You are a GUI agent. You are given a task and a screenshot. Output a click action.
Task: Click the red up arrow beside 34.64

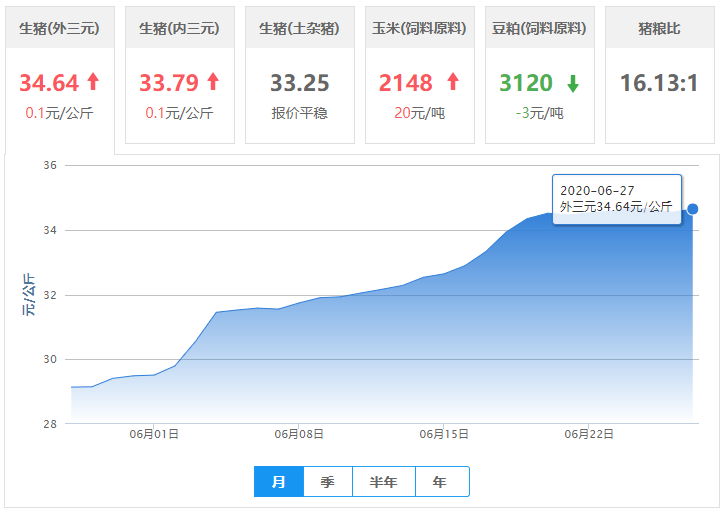click(93, 82)
